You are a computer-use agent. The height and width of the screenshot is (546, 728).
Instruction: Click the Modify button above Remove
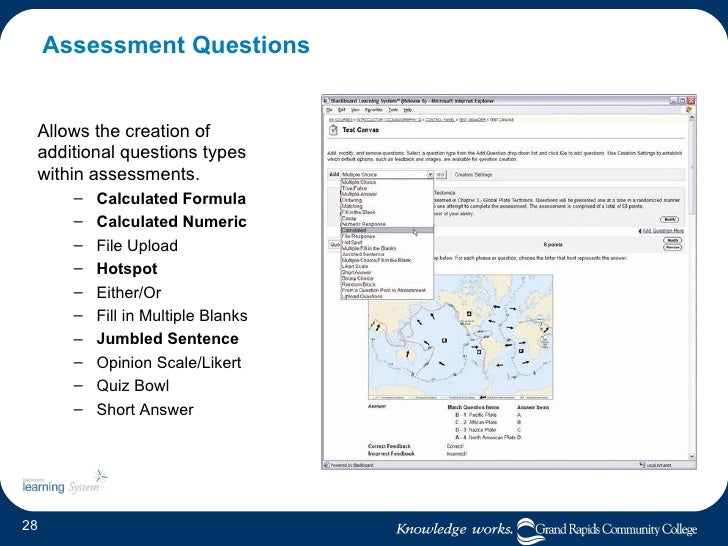pyautogui.click(x=672, y=240)
